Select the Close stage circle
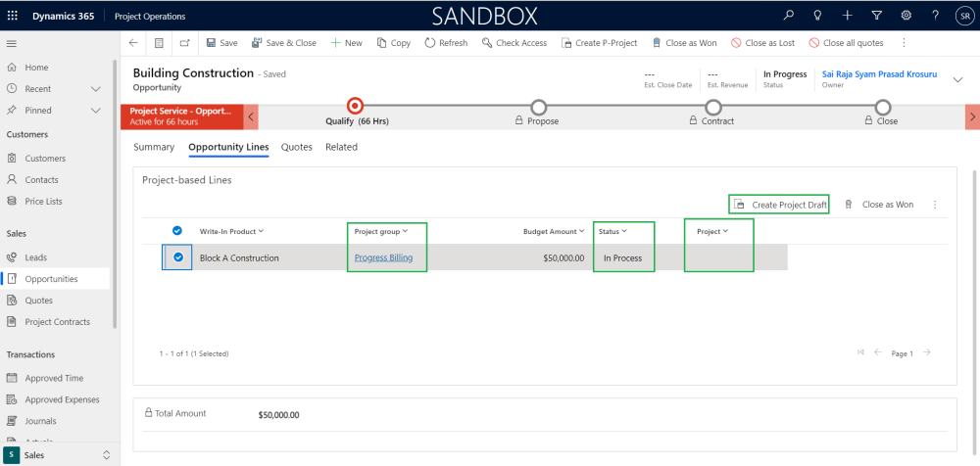This screenshot has width=980, height=466. click(x=883, y=108)
